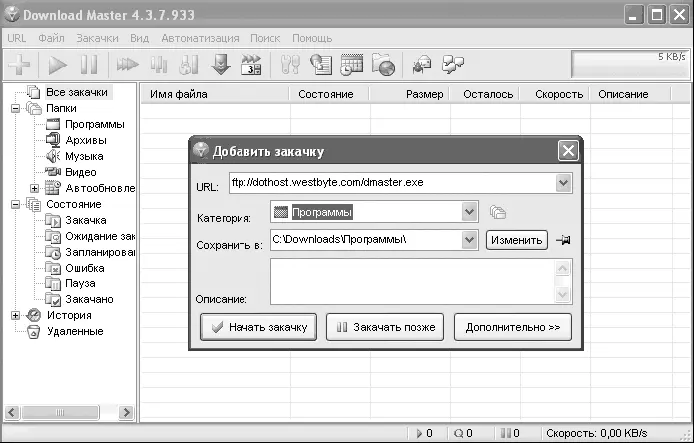Click inside the Описание text field

click(x=411, y=281)
